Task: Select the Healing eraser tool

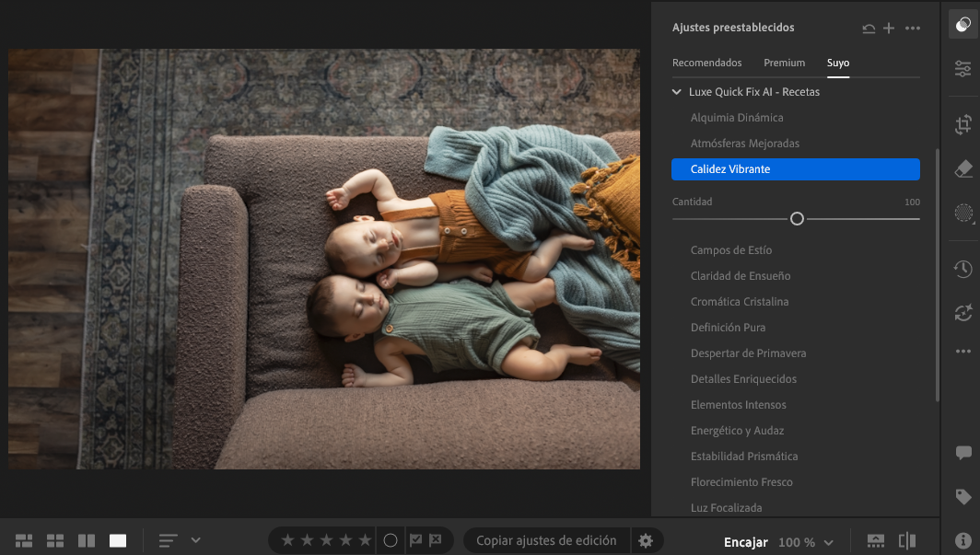Action: [x=962, y=168]
